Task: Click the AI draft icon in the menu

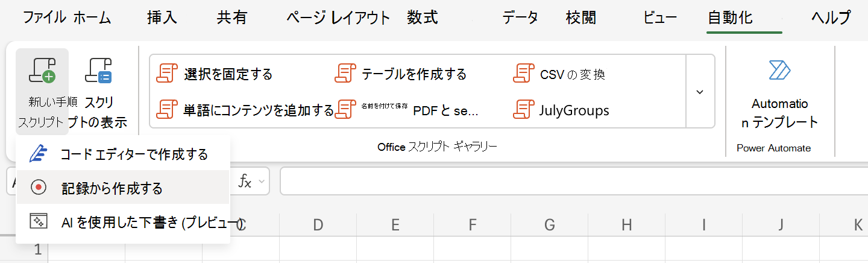Action: [x=39, y=221]
